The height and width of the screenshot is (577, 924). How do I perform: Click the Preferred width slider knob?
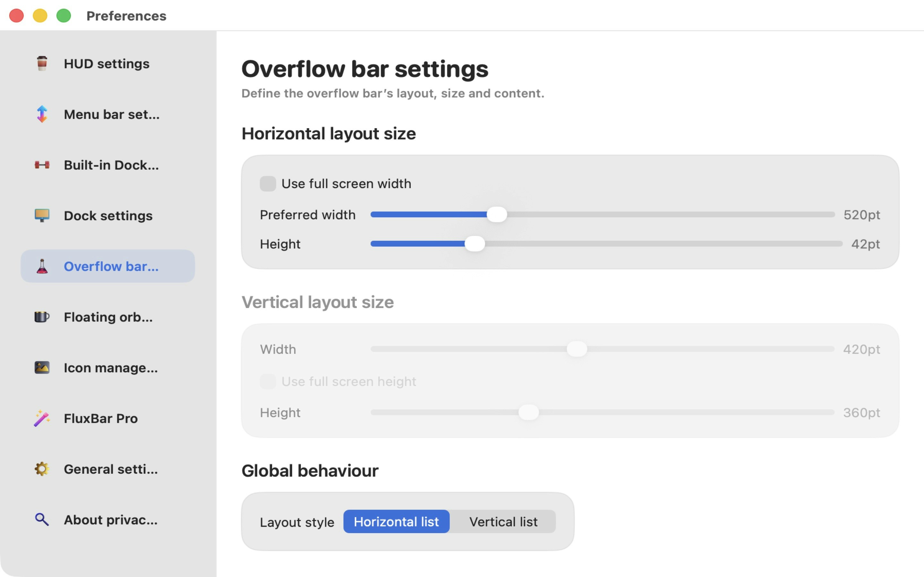point(497,214)
